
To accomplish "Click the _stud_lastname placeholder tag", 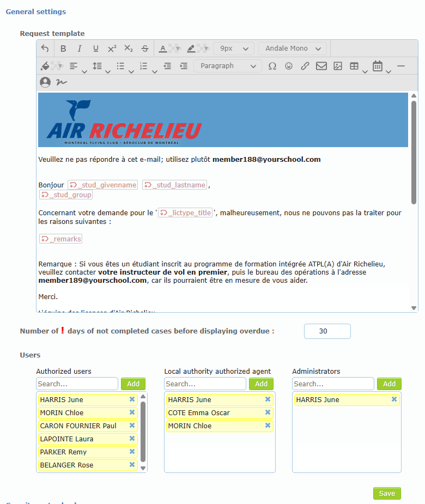I will point(174,185).
